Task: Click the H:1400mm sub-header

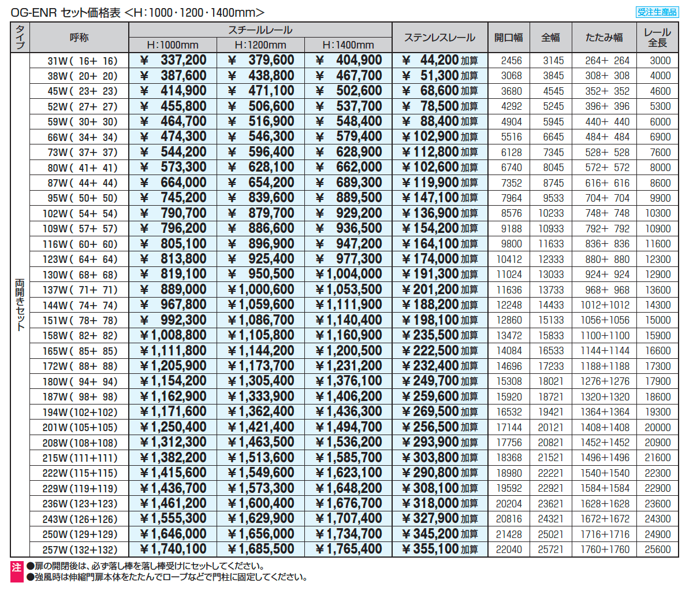Action: (x=348, y=45)
